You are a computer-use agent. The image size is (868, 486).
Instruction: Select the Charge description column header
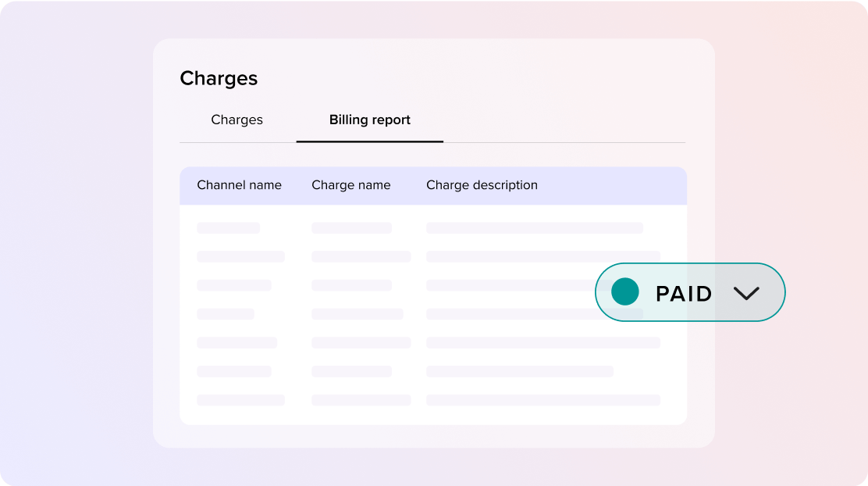482,185
